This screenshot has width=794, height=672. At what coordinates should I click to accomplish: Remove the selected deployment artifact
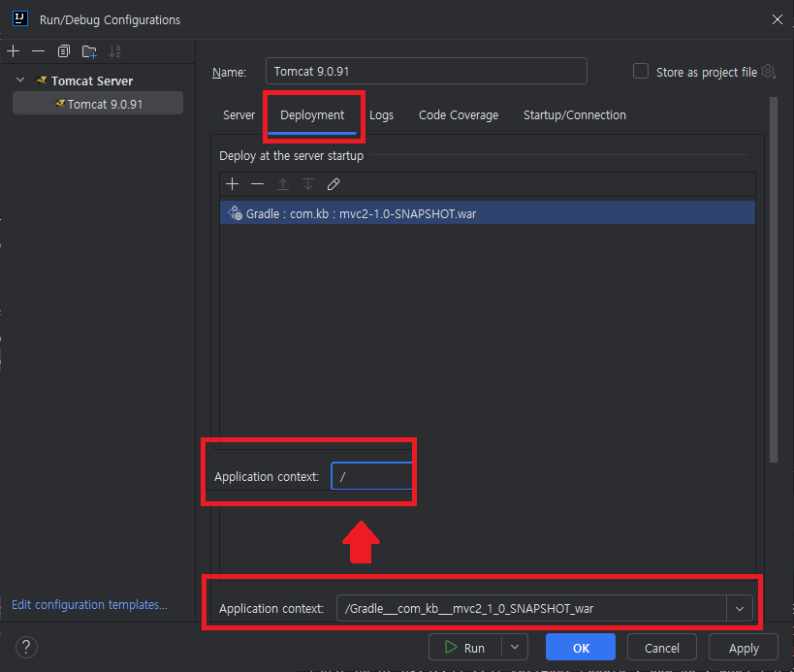[257, 184]
